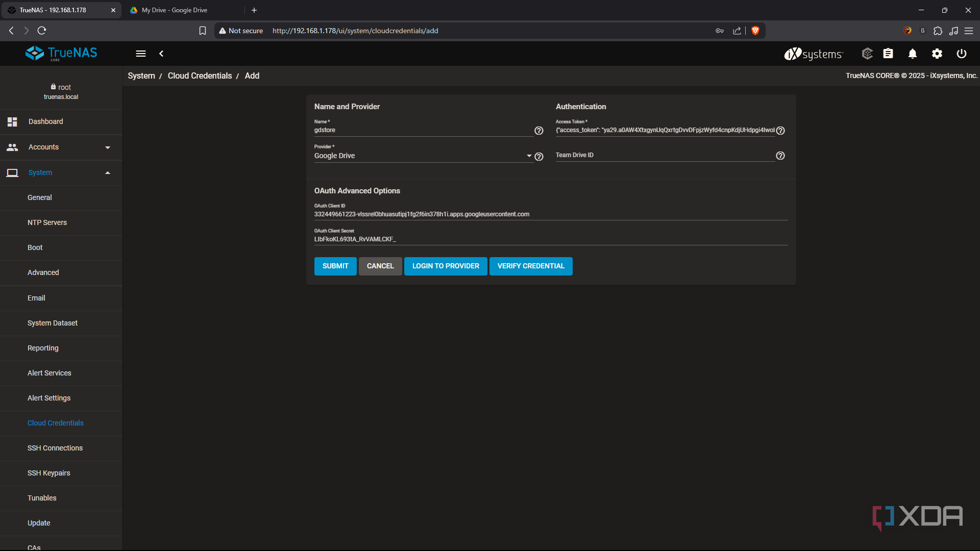980x551 pixels.
Task: Open the Task Manager clipboard icon
Action: pos(888,54)
